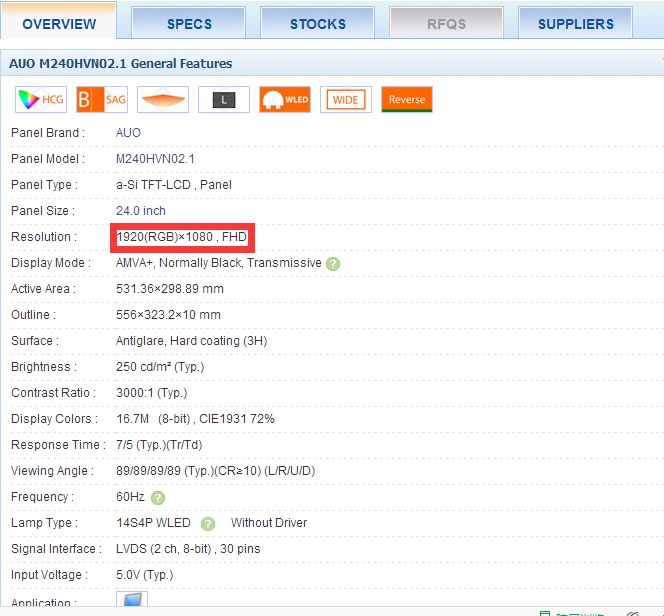Click active area value 531.36×298.89 mm
Image resolution: width=664 pixels, height=616 pixels.
click(x=170, y=289)
